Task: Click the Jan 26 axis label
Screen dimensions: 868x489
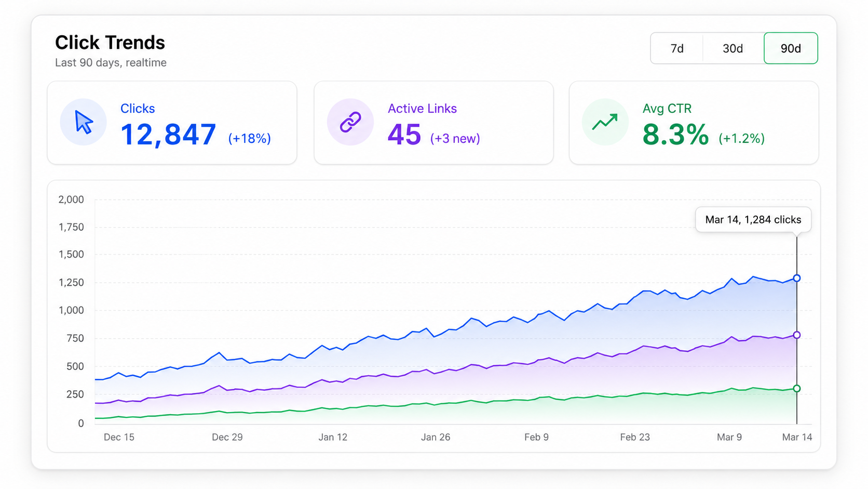Action: pyautogui.click(x=436, y=437)
